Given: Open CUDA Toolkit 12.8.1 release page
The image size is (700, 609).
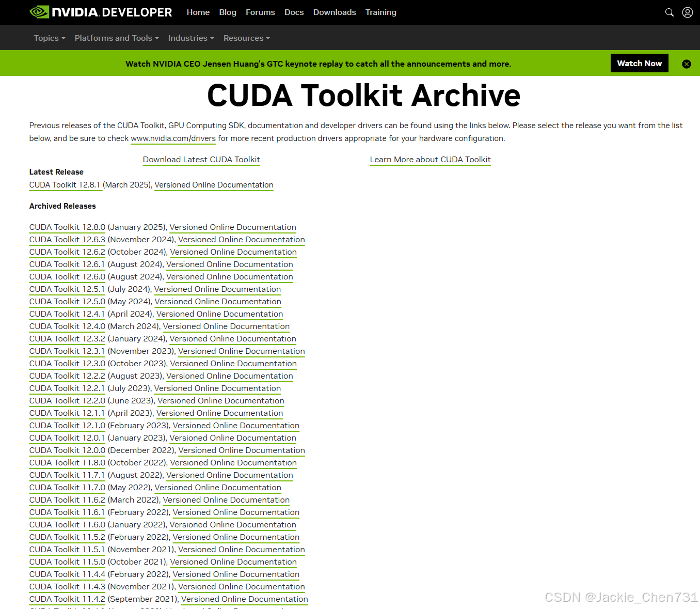Looking at the screenshot, I should point(65,184).
